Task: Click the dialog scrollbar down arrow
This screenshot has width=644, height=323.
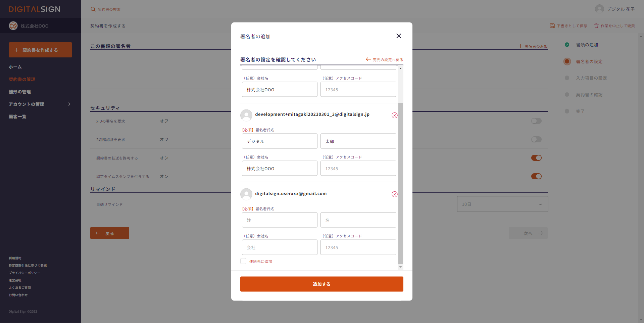Action: (x=400, y=267)
